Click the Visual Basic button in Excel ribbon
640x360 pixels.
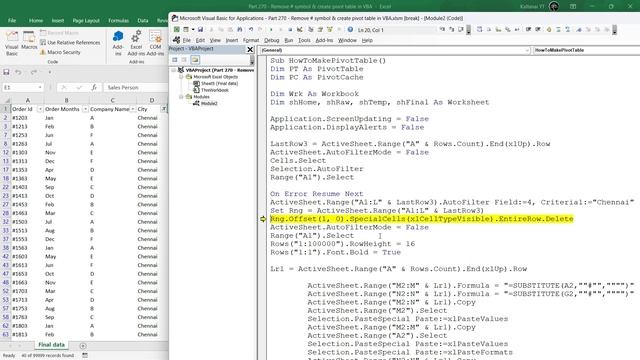point(12,43)
